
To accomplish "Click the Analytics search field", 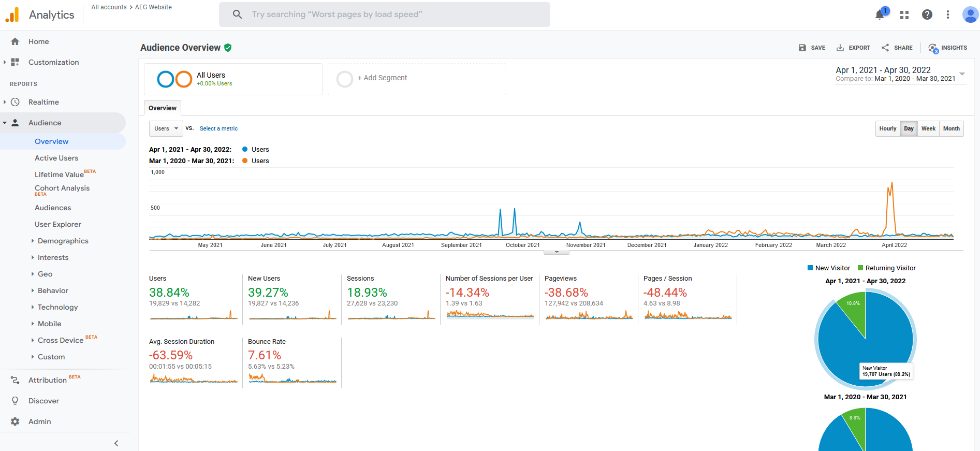I will coord(385,14).
